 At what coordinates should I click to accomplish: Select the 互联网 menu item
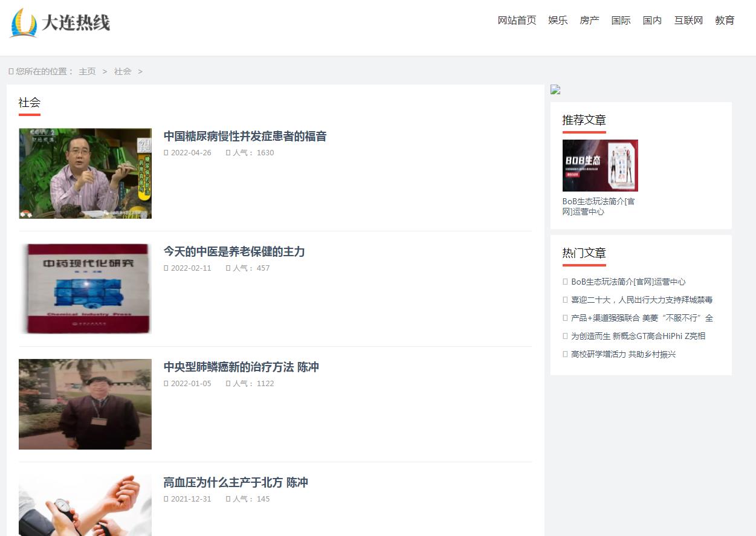(x=688, y=21)
